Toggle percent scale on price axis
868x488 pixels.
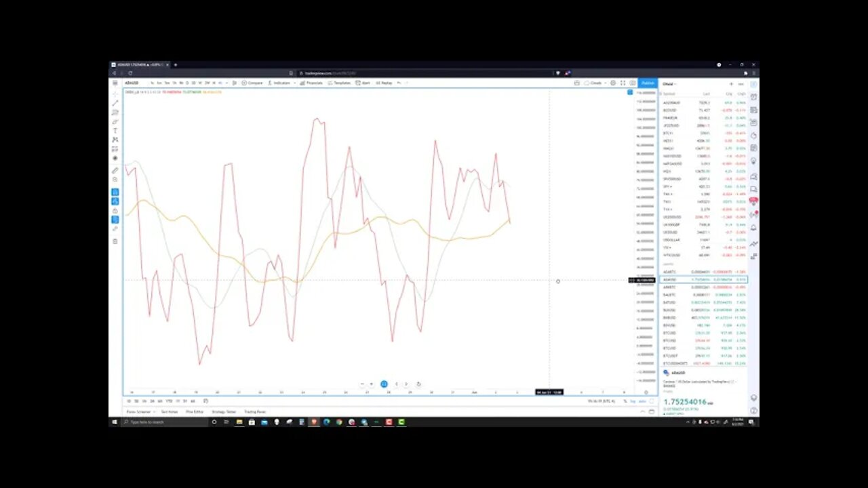click(x=625, y=401)
